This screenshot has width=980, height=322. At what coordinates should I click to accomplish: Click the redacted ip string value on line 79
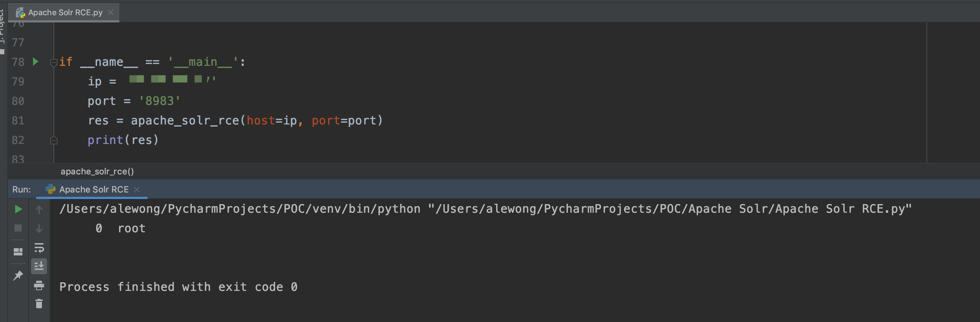[172, 79]
